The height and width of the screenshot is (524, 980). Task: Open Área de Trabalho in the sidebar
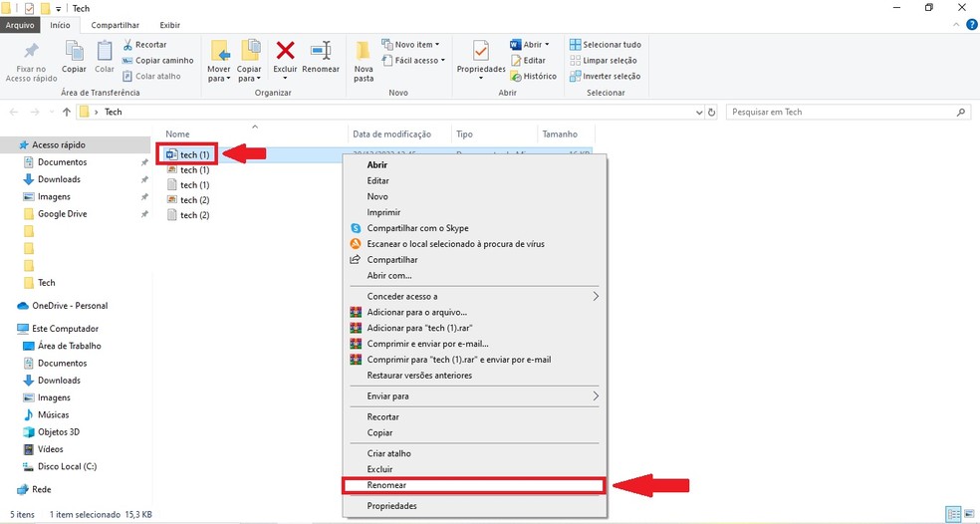[69, 346]
